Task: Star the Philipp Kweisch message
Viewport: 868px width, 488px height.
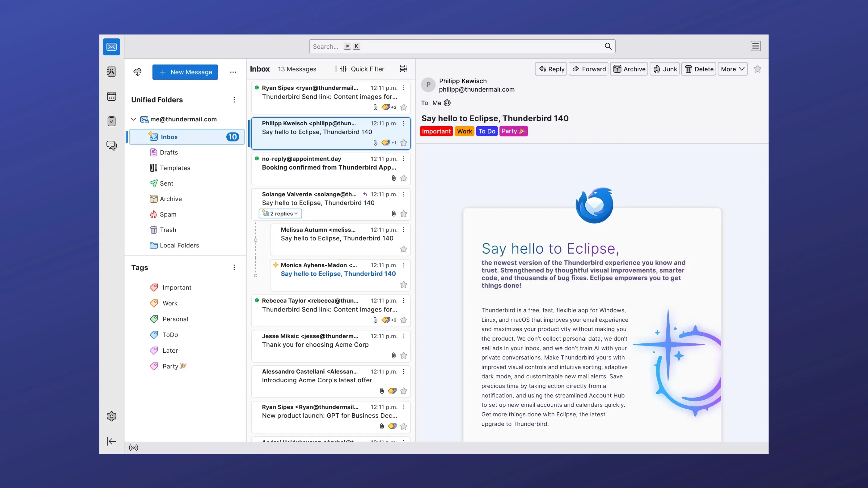Action: click(x=404, y=143)
